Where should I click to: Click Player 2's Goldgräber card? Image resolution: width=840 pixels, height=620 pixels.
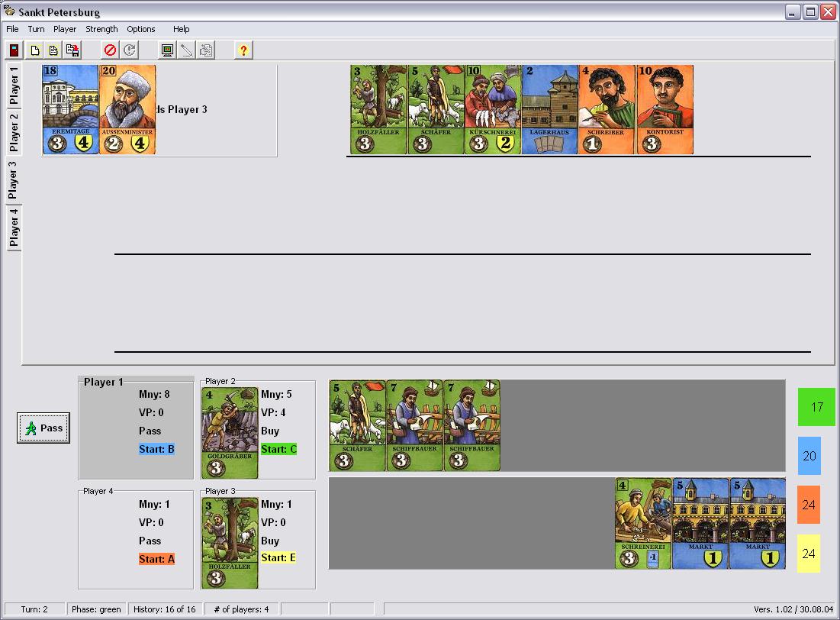click(230, 433)
